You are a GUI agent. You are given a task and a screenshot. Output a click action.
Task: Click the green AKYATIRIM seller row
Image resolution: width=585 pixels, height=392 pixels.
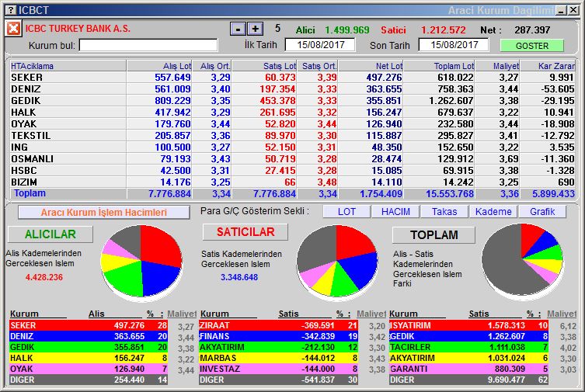pos(279,347)
